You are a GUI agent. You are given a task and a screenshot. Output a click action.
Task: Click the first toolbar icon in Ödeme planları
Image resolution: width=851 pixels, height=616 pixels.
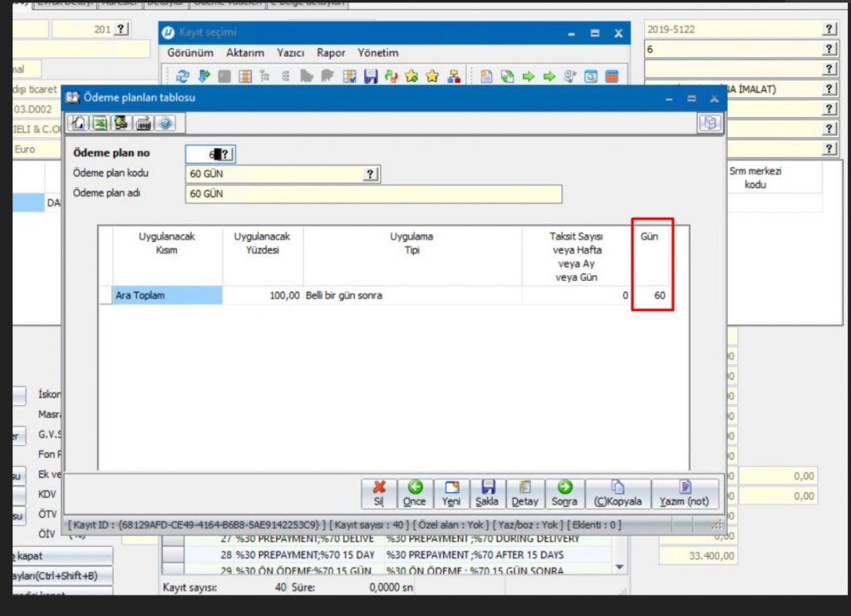79,123
